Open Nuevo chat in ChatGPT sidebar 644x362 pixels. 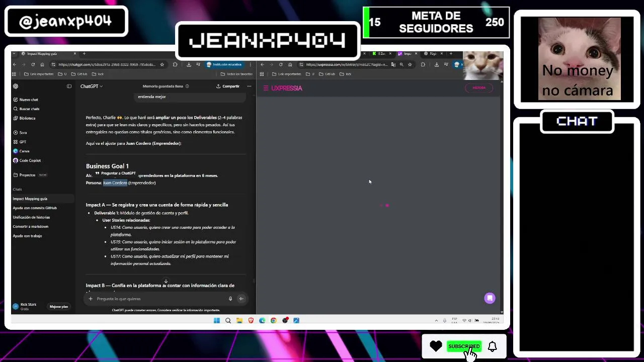pos(25,100)
